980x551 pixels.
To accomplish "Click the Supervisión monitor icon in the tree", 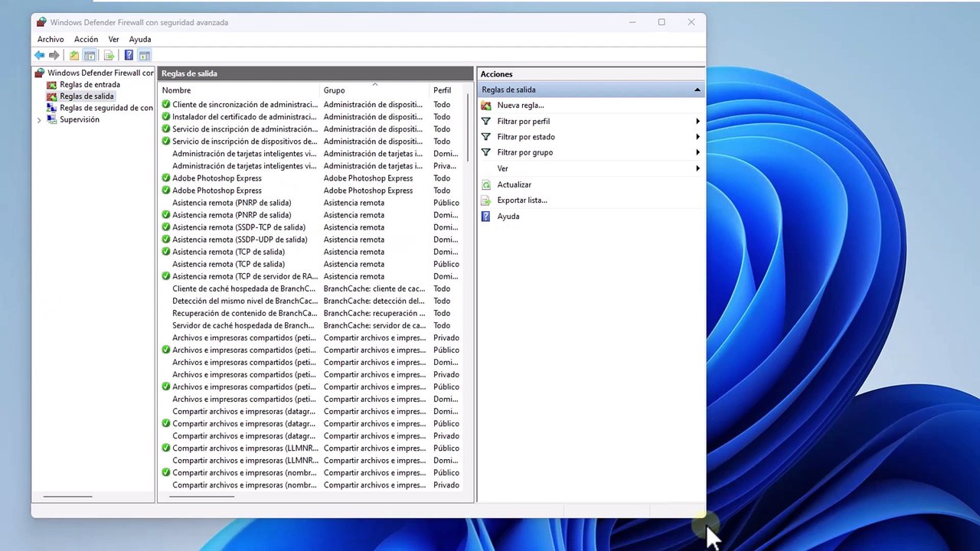I will coord(51,119).
